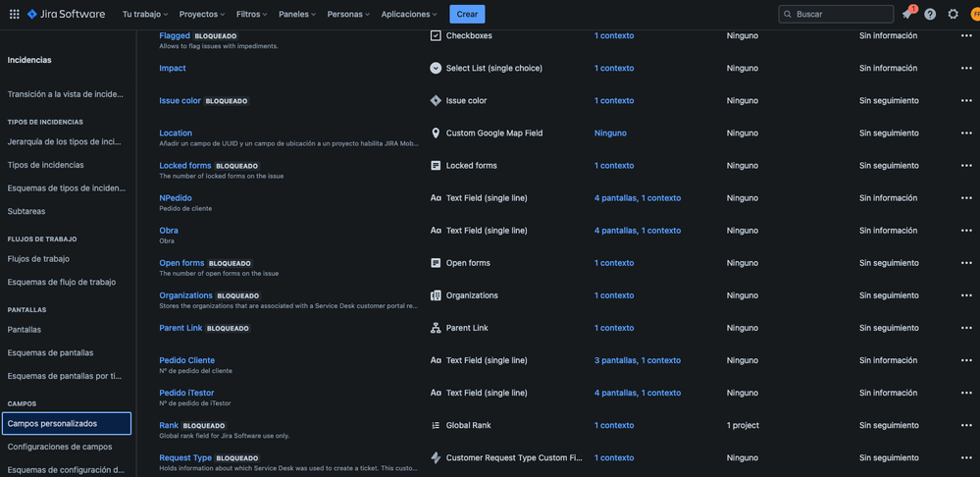The width and height of the screenshot is (980, 477).
Task: Open the actions menu for the Organizations row
Action: click(966, 295)
